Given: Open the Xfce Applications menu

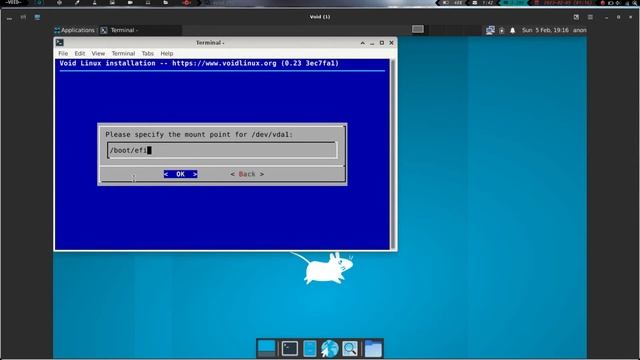Looking at the screenshot, I should (x=74, y=30).
